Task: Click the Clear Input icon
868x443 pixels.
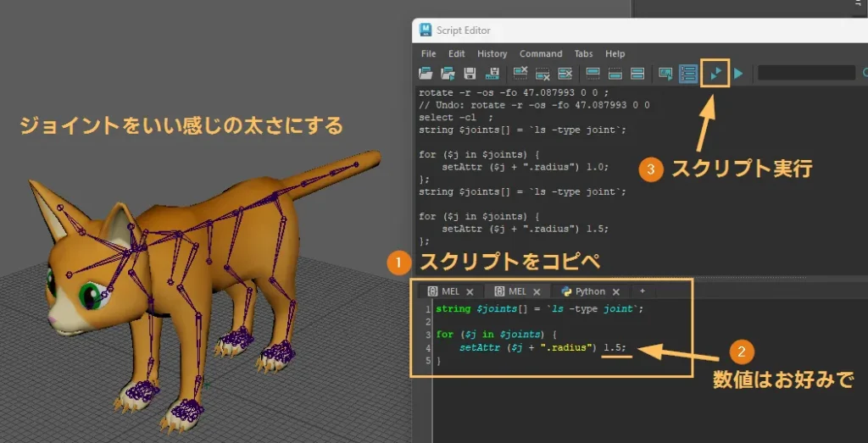Action: coord(542,73)
